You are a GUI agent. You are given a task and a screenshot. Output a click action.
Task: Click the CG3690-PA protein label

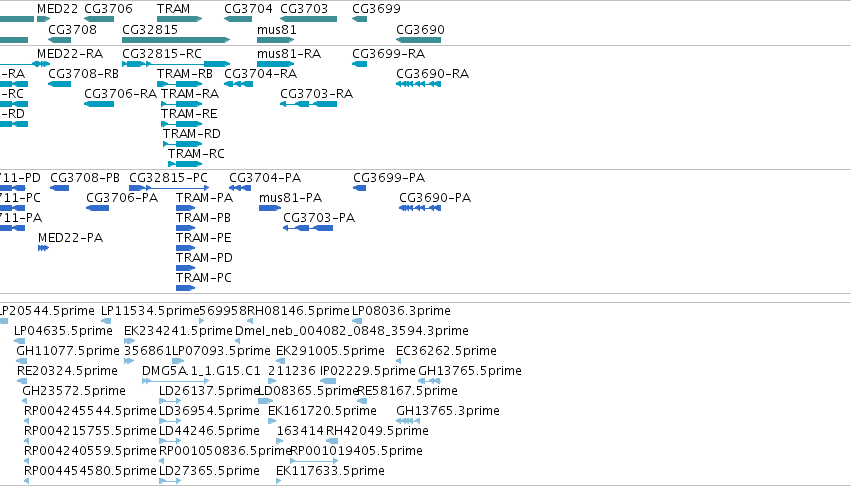click(x=435, y=198)
